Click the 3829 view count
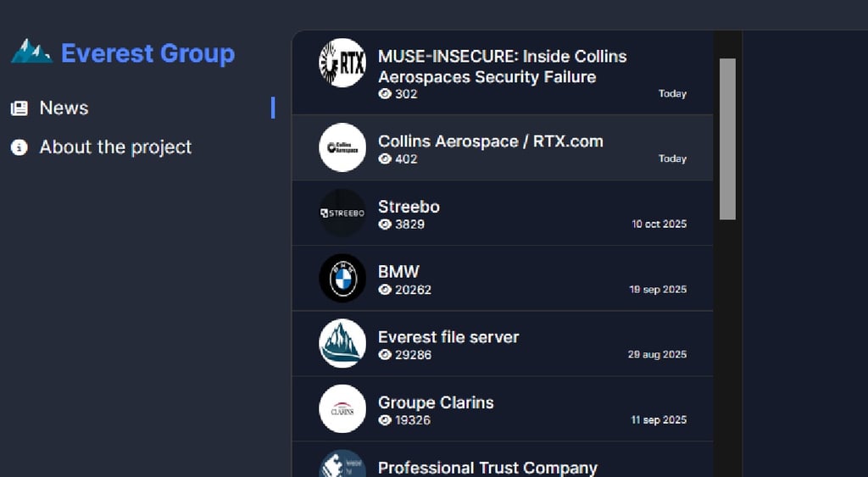Image resolution: width=868 pixels, height=477 pixels. tap(409, 225)
